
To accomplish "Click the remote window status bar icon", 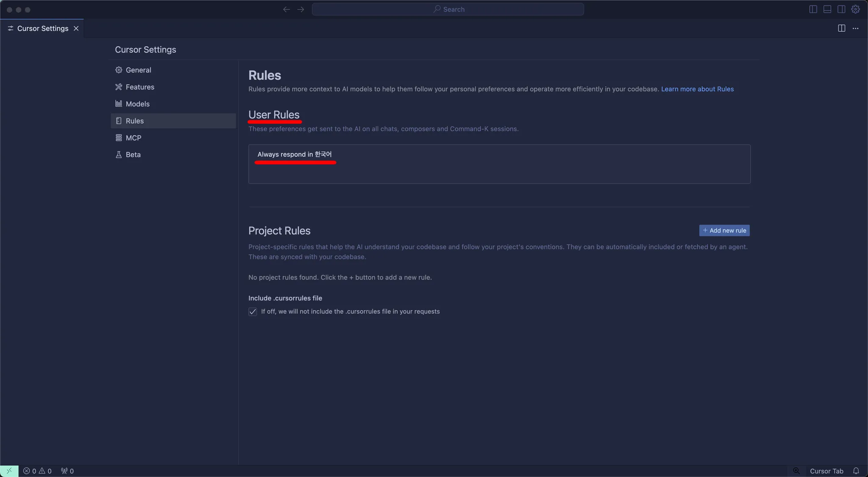I will pyautogui.click(x=9, y=471).
